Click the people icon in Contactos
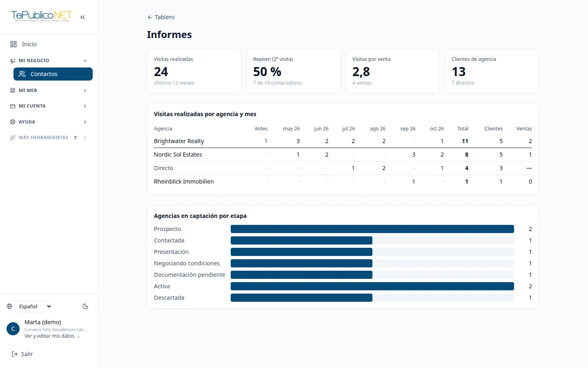The height and width of the screenshot is (368, 588). click(22, 74)
